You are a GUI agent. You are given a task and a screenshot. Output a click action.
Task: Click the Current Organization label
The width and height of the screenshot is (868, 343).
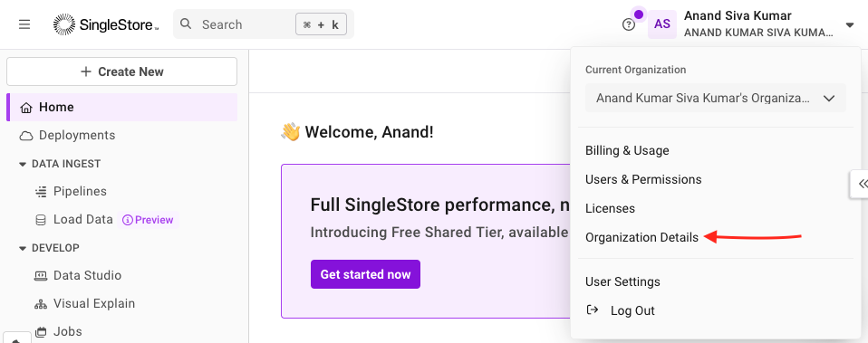coord(635,70)
